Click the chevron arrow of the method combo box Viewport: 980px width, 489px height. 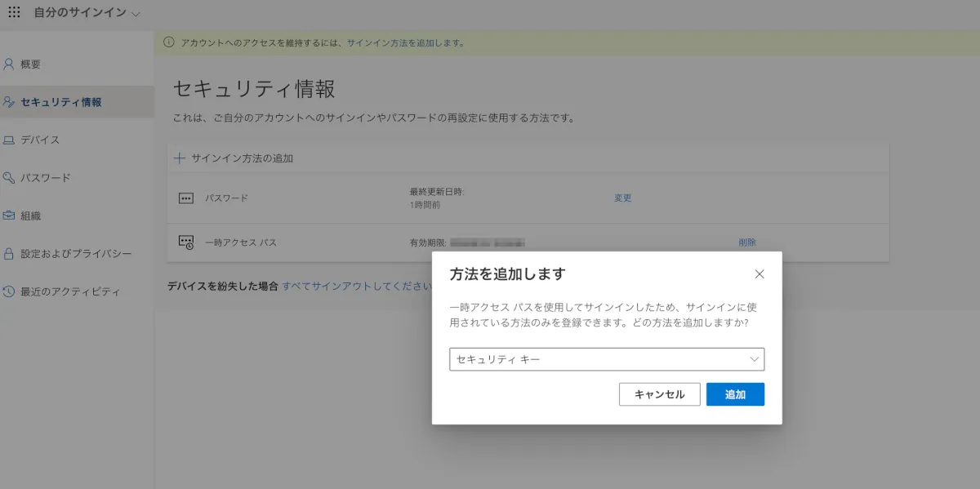pos(755,359)
